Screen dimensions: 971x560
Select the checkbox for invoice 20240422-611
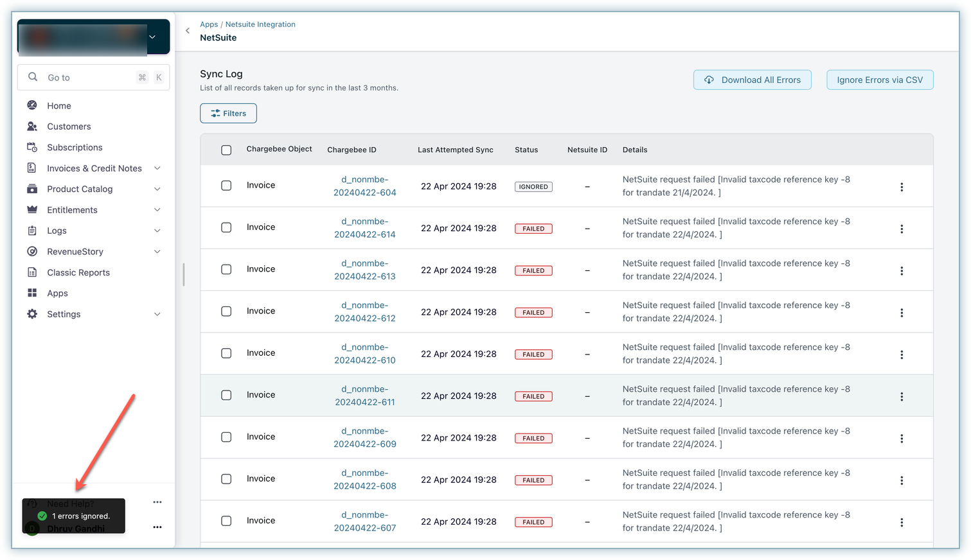click(226, 396)
